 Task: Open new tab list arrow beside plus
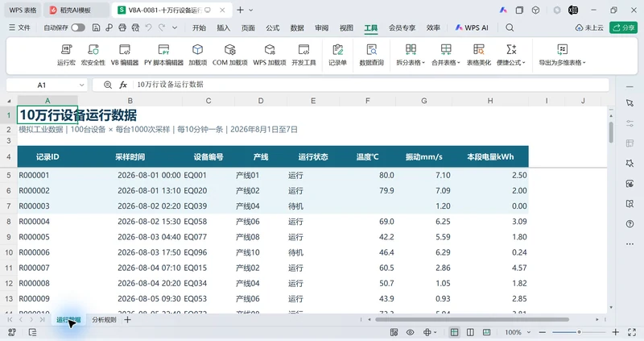[251, 10]
